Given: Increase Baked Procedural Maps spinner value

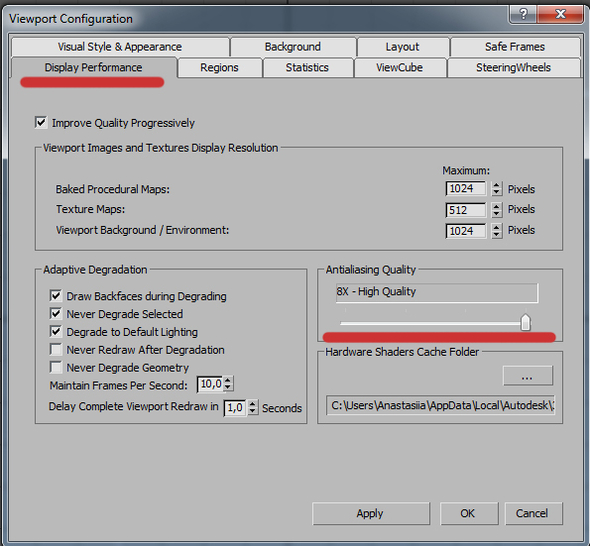Looking at the screenshot, I should [497, 186].
